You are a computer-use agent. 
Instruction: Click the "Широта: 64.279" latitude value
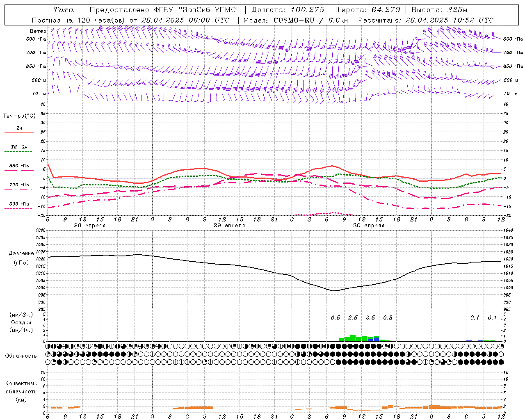pos(368,10)
